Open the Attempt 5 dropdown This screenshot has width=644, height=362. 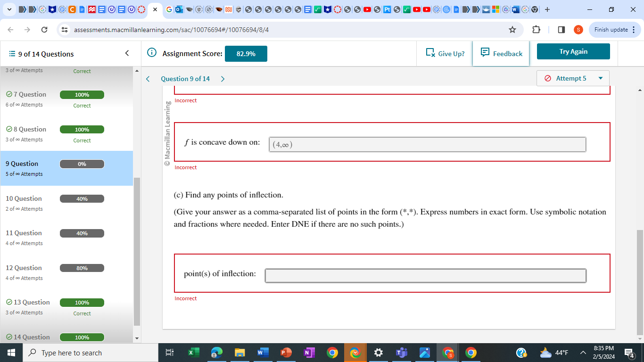573,78
